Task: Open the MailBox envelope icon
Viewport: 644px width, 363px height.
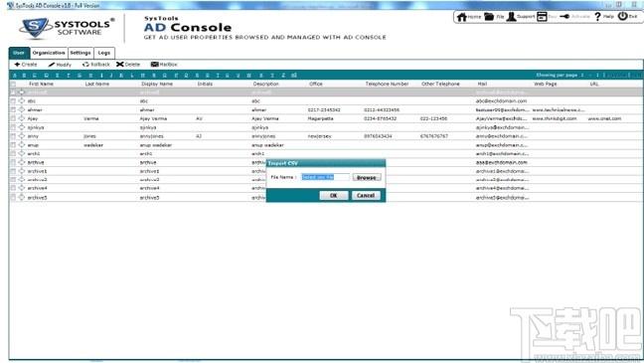Action: click(154, 65)
